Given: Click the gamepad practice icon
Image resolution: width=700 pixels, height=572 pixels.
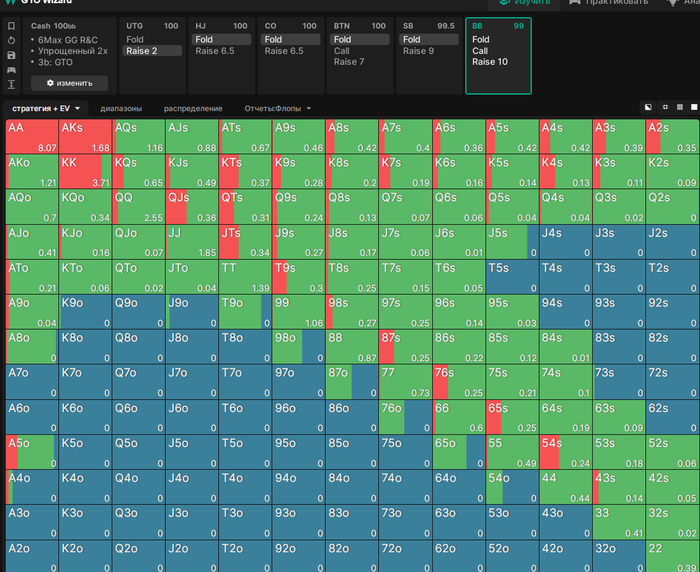Looking at the screenshot, I should 12,70.
